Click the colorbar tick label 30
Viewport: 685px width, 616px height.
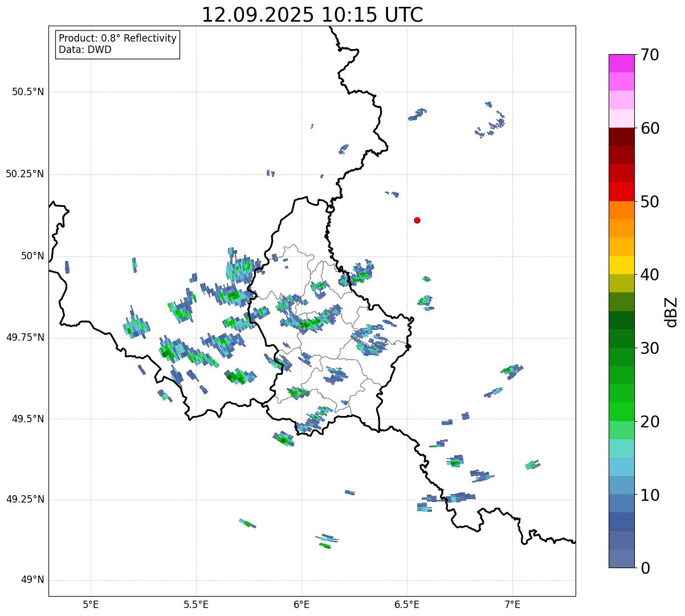[x=650, y=348]
